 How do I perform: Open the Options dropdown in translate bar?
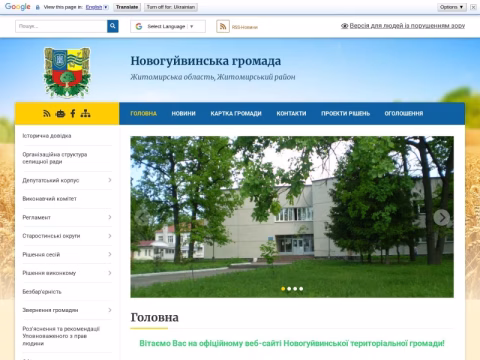point(452,7)
